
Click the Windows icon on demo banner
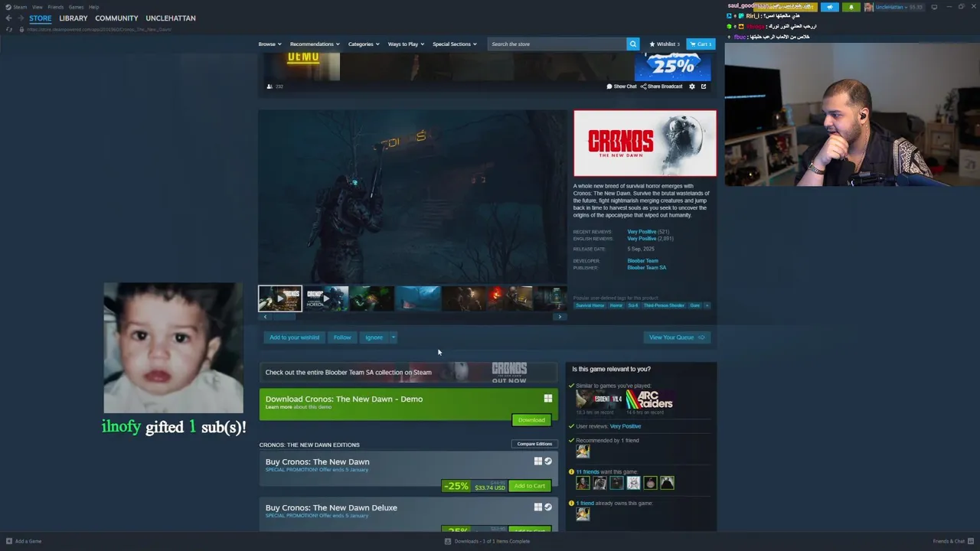tap(548, 399)
